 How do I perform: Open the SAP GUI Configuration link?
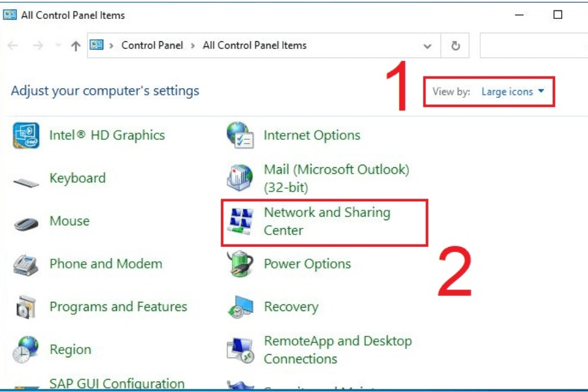[x=117, y=384]
